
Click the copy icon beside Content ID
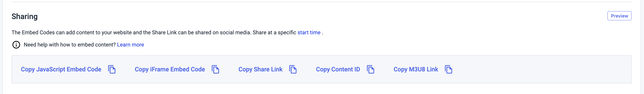pos(371,69)
